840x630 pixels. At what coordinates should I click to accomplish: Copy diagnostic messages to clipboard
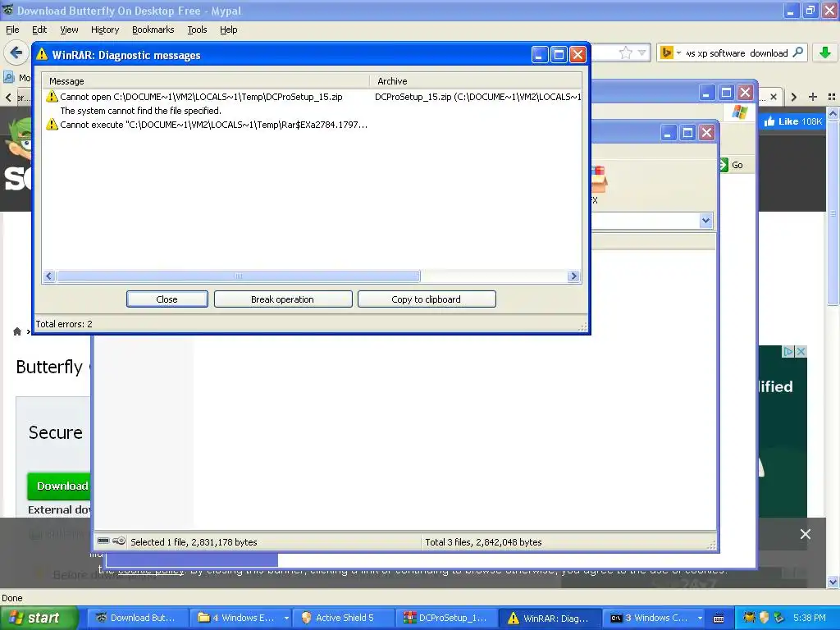(x=427, y=299)
